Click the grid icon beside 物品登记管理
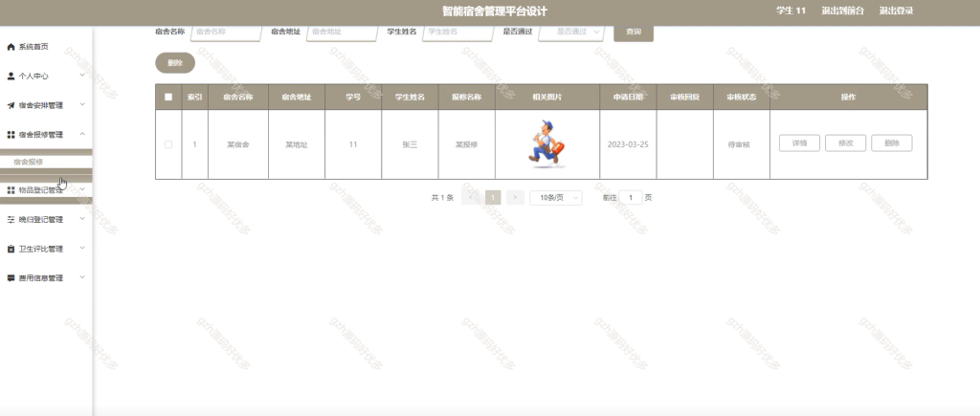980x416 pixels. click(x=11, y=190)
